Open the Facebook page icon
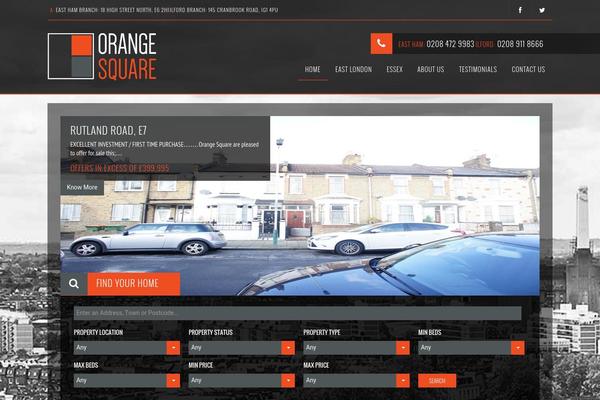The width and height of the screenshot is (600, 400). pos(519,10)
